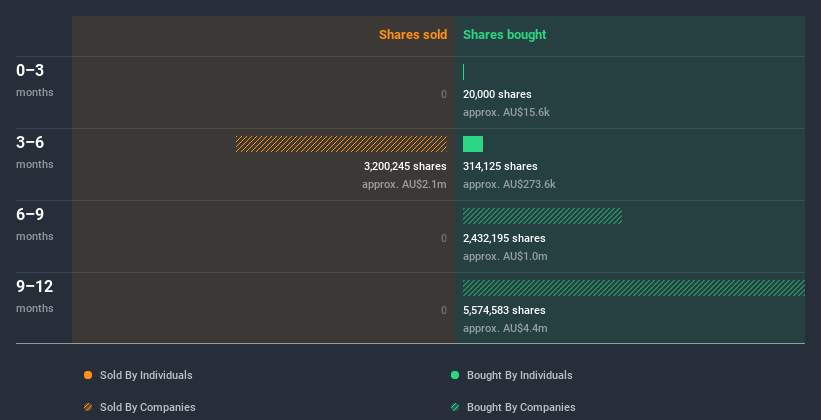The image size is (821, 420).
Task: Select the Sold By Companies legend label
Action: click(x=148, y=407)
